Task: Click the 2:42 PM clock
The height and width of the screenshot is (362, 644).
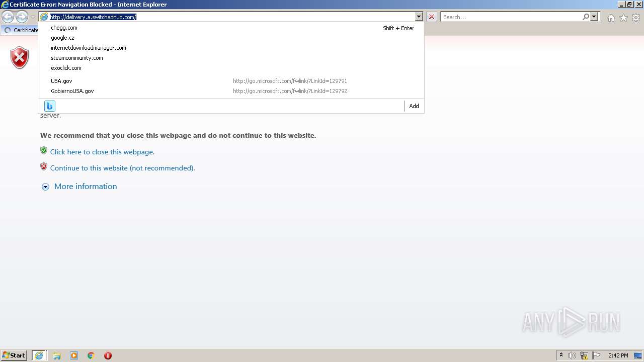Action: pyautogui.click(x=618, y=355)
